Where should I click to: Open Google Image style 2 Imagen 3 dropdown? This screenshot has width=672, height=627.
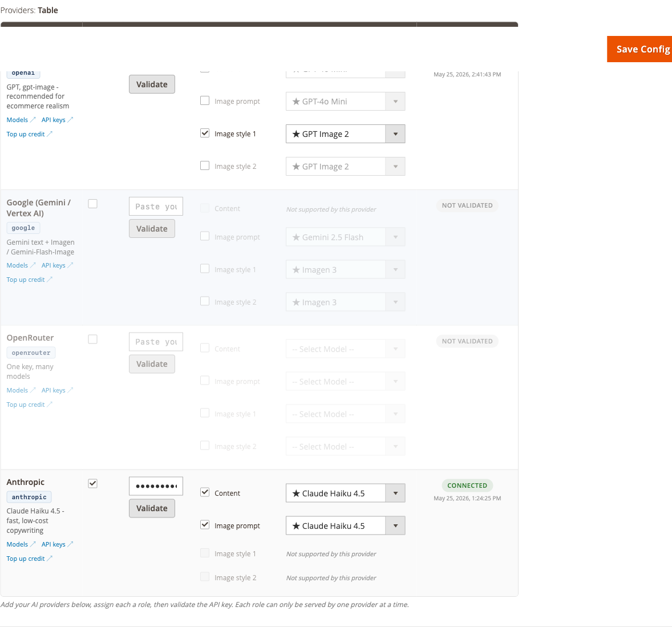pyautogui.click(x=346, y=302)
